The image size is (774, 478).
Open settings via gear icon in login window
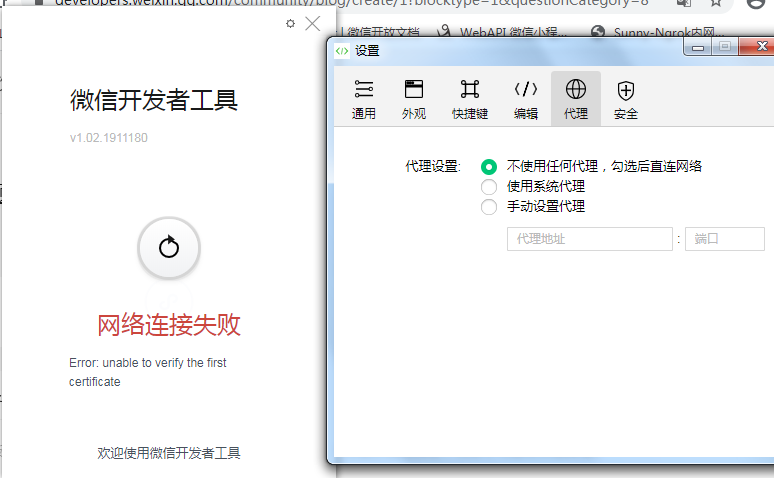[290, 23]
